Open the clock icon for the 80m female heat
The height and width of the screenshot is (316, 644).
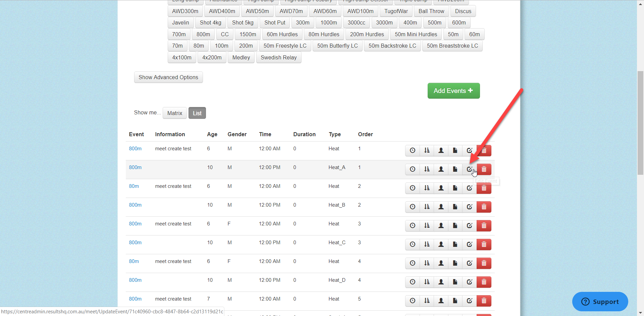click(412, 263)
